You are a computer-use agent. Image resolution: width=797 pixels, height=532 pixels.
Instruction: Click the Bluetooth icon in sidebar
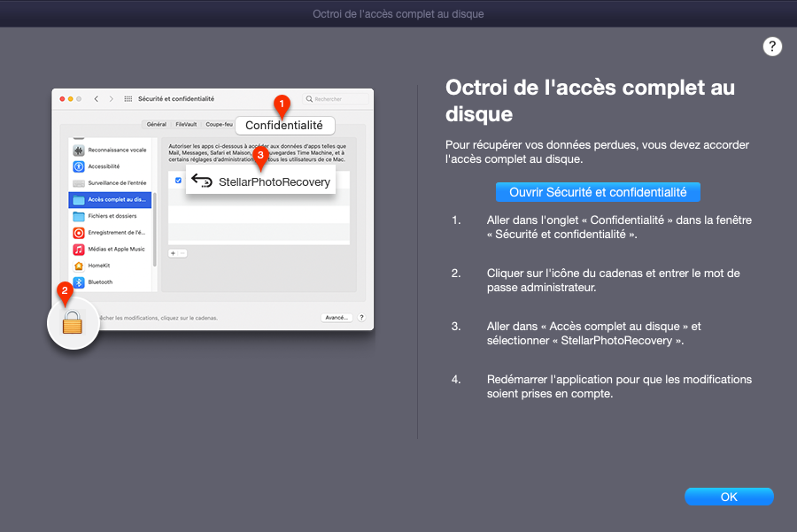point(78,282)
